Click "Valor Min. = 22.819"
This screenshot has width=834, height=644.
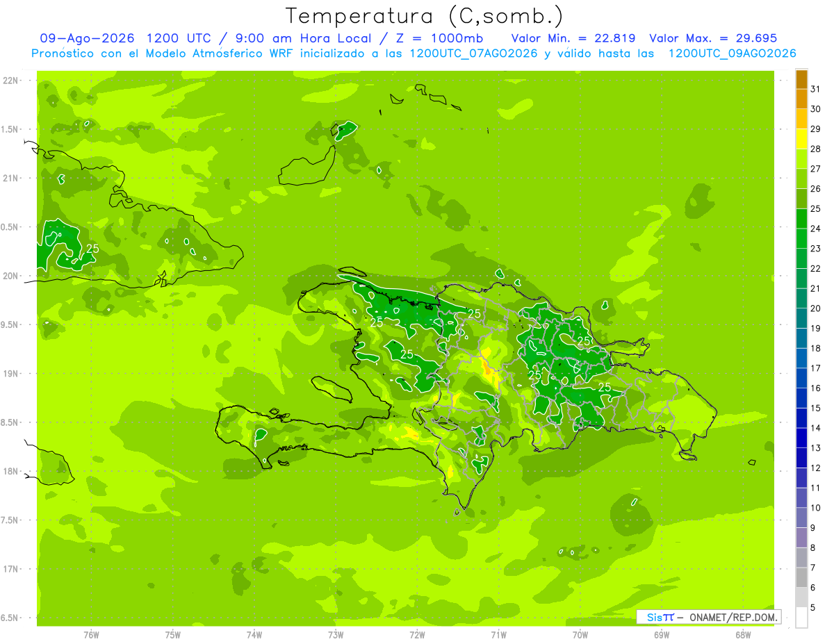(x=573, y=38)
